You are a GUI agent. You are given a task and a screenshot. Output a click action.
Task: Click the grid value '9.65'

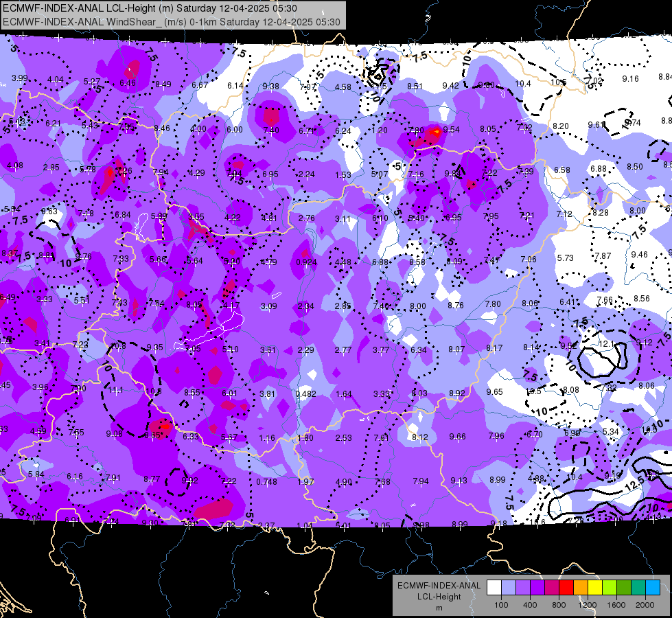[x=495, y=391]
